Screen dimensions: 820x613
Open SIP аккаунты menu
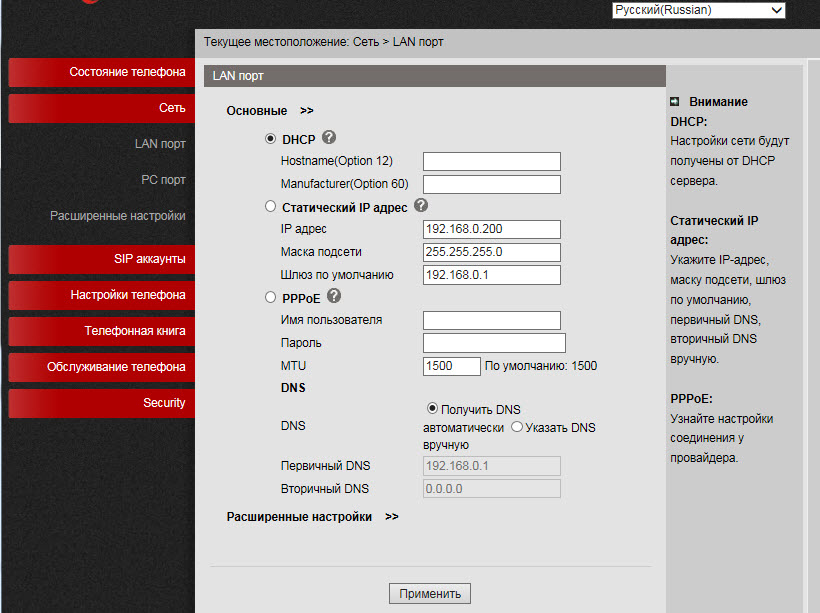click(x=102, y=259)
